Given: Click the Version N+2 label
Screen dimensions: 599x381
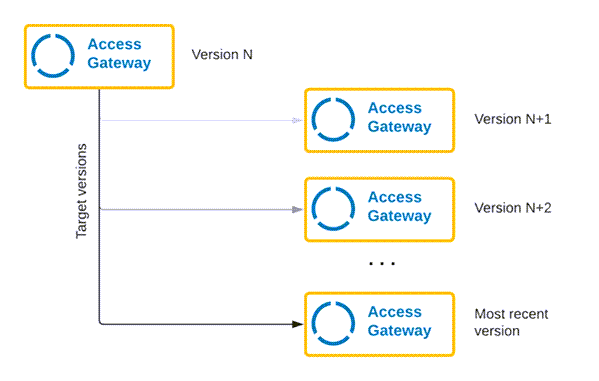Looking at the screenshot, I should (513, 208).
